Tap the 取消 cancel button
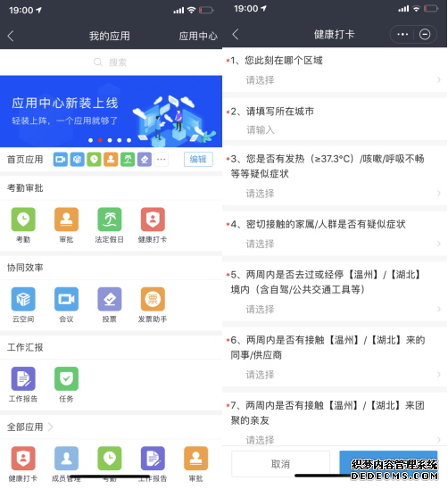Image resolution: width=448 pixels, height=489 pixels. coord(280,464)
